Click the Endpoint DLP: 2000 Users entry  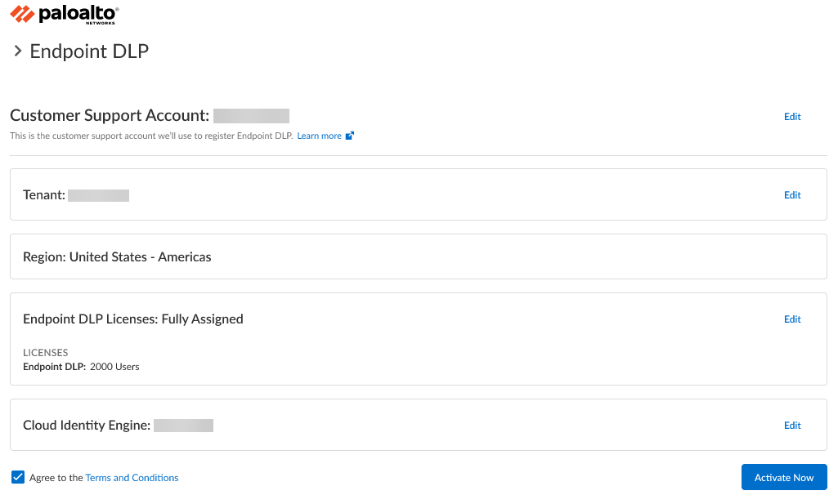click(81, 367)
